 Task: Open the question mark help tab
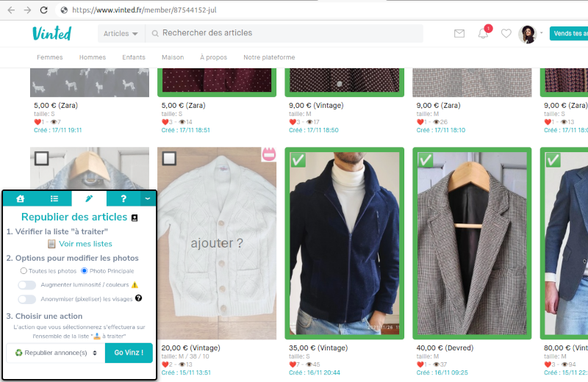point(123,198)
